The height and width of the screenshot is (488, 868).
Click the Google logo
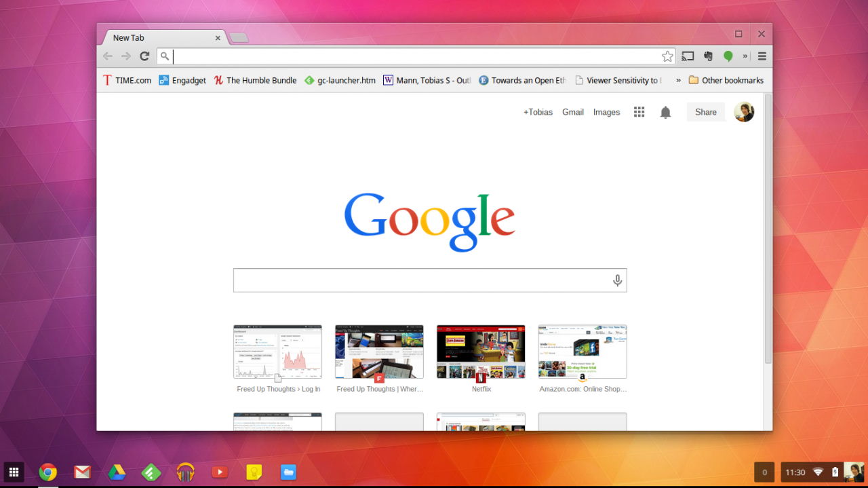[x=429, y=221]
